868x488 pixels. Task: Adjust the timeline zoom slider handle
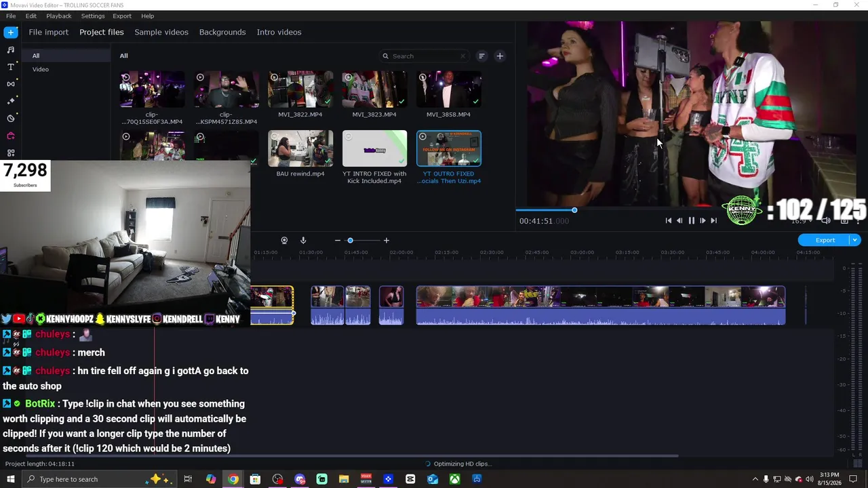350,240
